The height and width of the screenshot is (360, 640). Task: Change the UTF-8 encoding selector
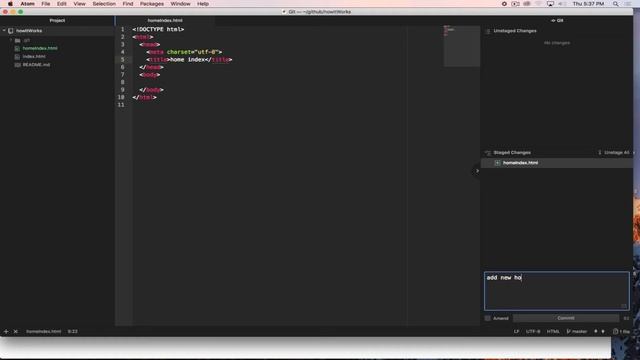tap(533, 331)
